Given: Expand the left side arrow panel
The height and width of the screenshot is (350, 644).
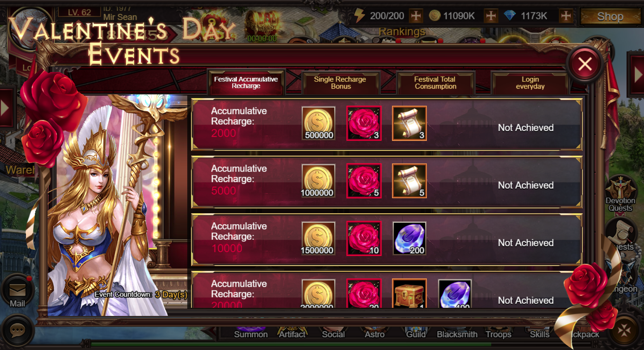Looking at the screenshot, I should [x=6, y=108].
